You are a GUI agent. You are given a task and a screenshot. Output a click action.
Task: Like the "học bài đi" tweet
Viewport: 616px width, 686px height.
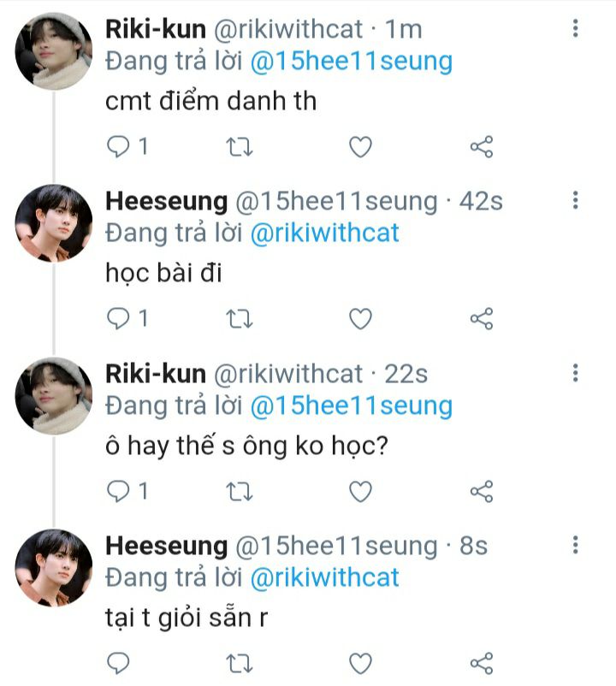click(x=361, y=319)
